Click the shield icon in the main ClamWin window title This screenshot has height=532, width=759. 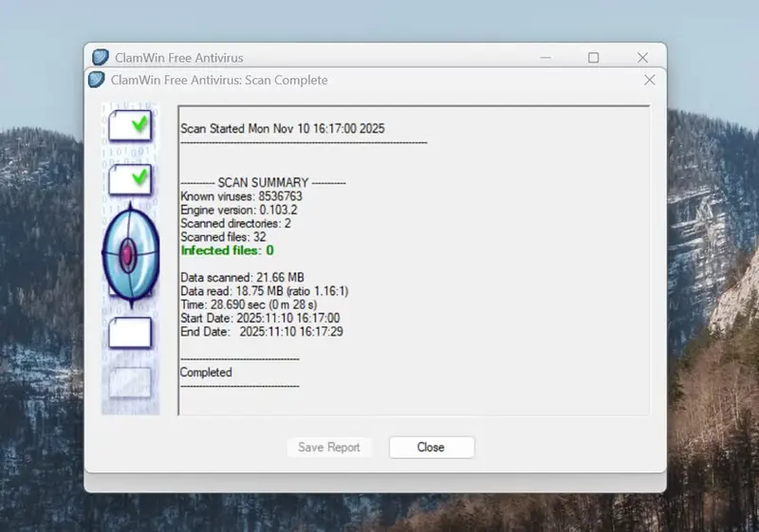point(100,58)
